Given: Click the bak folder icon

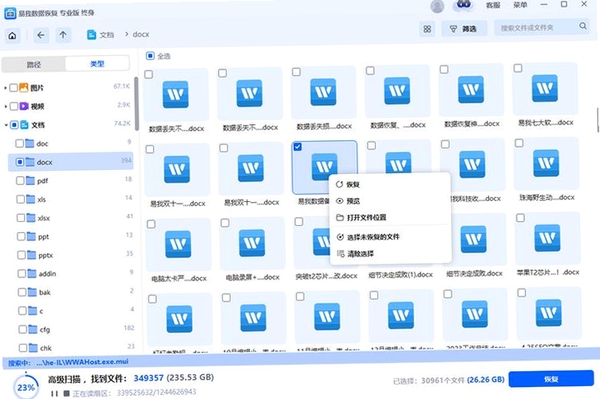Looking at the screenshot, I should 33,292.
